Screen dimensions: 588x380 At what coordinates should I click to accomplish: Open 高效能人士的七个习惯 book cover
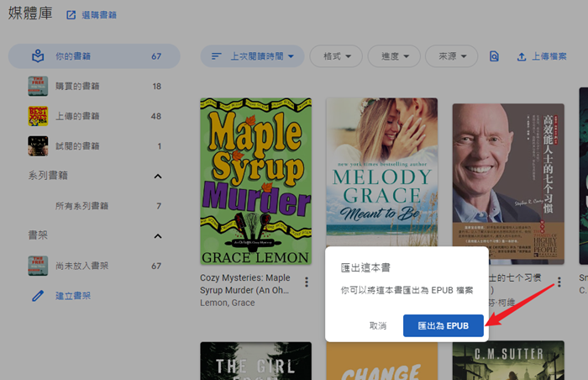508,183
